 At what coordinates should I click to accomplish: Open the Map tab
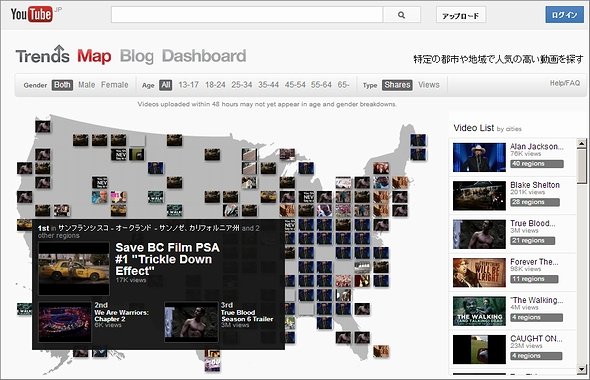pyautogui.click(x=94, y=56)
